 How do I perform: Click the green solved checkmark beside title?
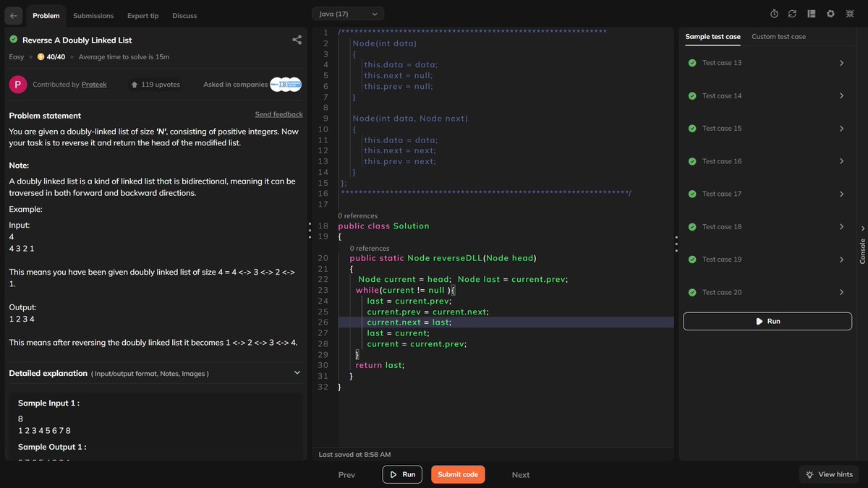coord(14,40)
